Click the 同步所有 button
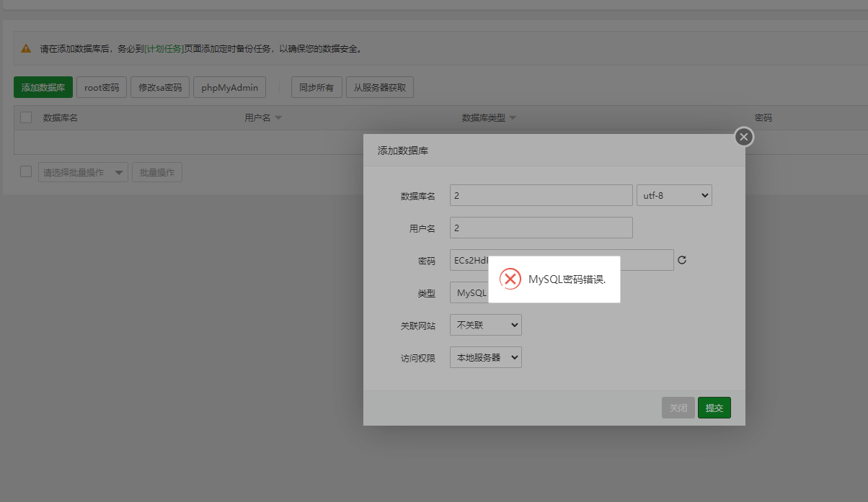The width and height of the screenshot is (868, 502). pyautogui.click(x=316, y=87)
